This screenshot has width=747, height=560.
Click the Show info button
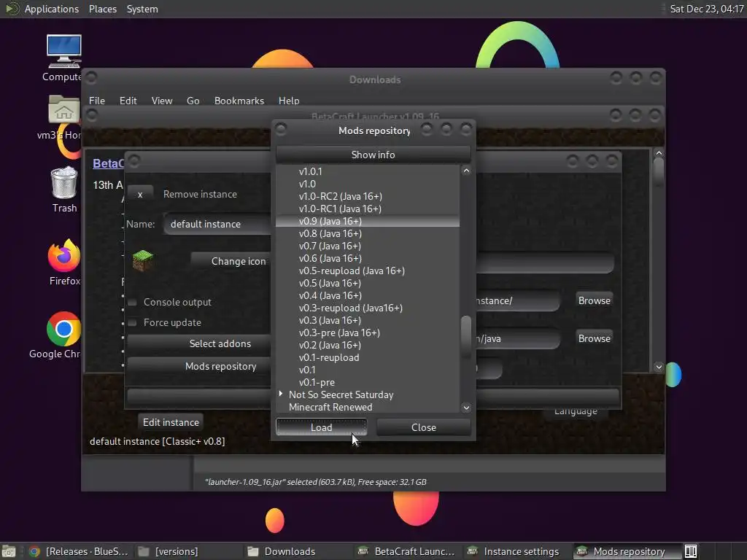coord(373,155)
